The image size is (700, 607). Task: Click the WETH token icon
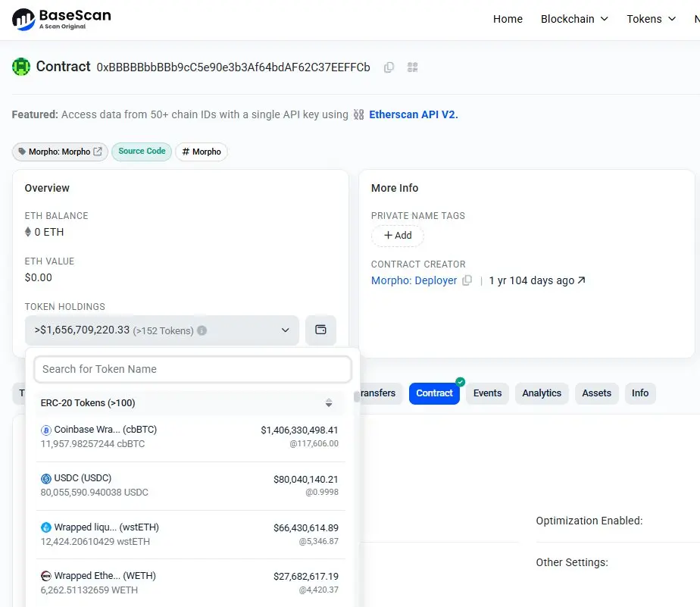click(46, 576)
